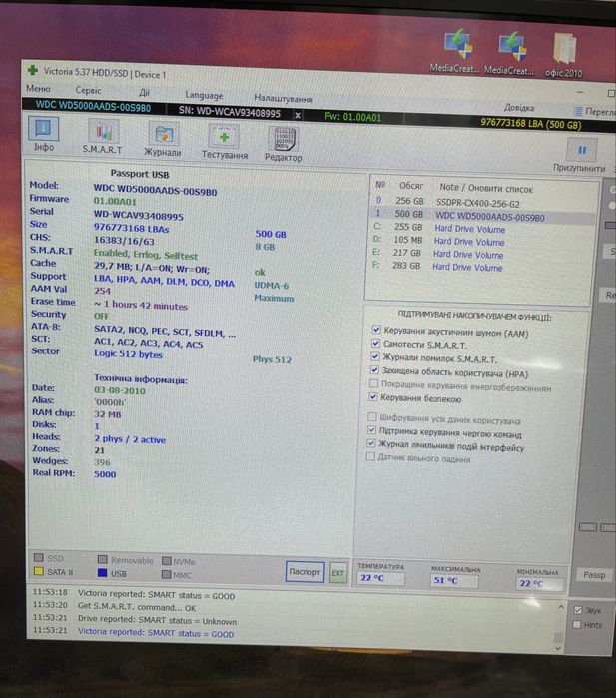This screenshot has height=698, width=616.
Task: Select drive 0 SSDPR-CX400-256-G2 row
Action: pyautogui.click(x=481, y=202)
